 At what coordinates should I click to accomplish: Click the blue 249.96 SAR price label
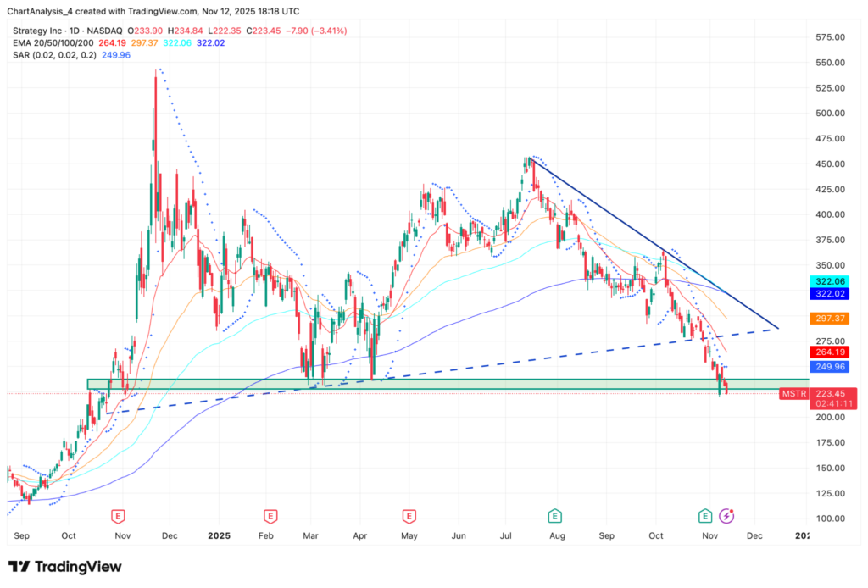826,367
